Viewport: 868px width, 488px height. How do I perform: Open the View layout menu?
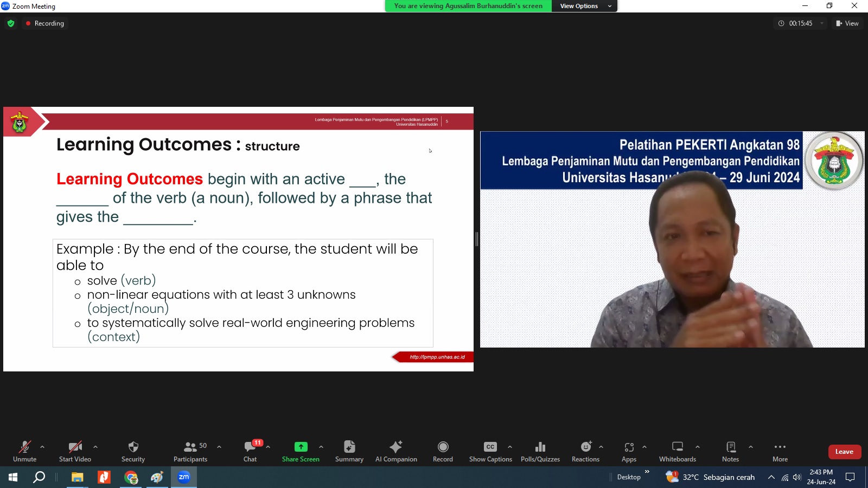point(847,23)
